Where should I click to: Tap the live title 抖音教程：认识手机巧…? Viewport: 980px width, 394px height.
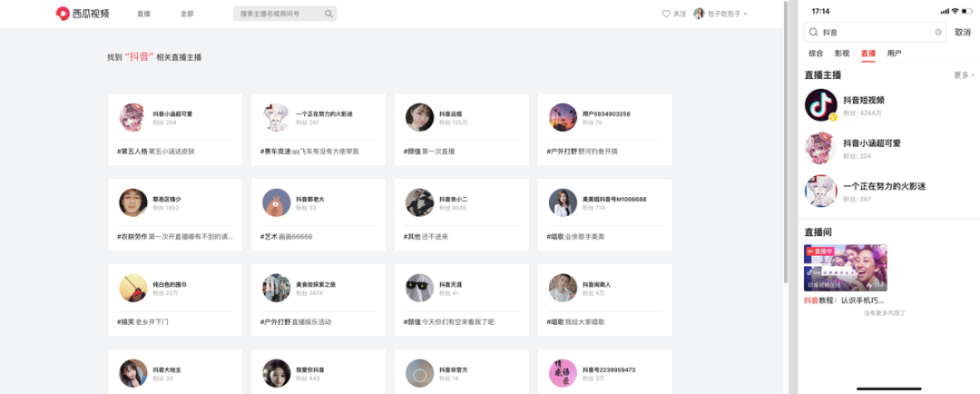(844, 300)
